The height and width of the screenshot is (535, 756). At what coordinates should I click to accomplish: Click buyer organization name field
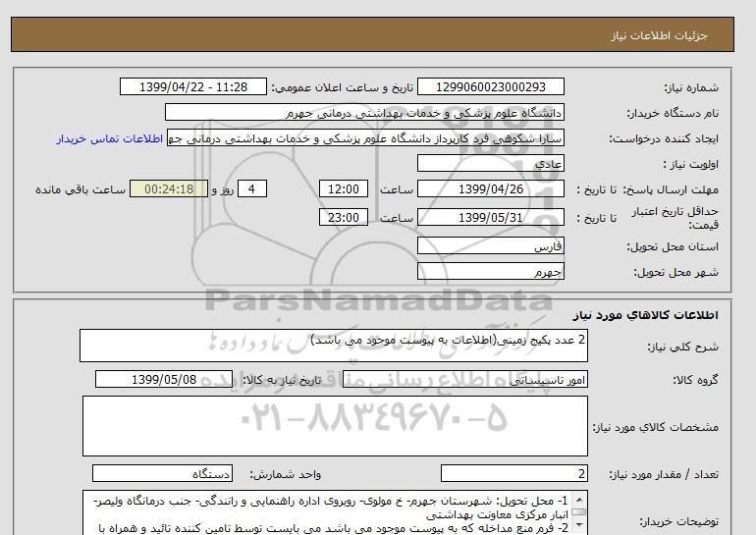click(364, 112)
